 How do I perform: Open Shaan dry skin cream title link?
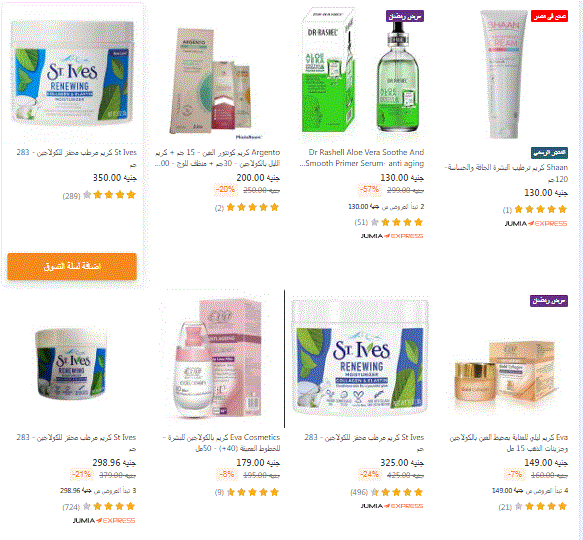(506, 173)
